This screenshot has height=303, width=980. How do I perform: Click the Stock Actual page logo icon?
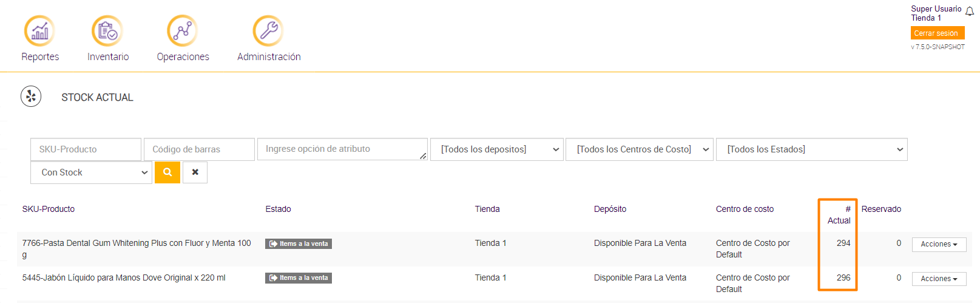[31, 97]
